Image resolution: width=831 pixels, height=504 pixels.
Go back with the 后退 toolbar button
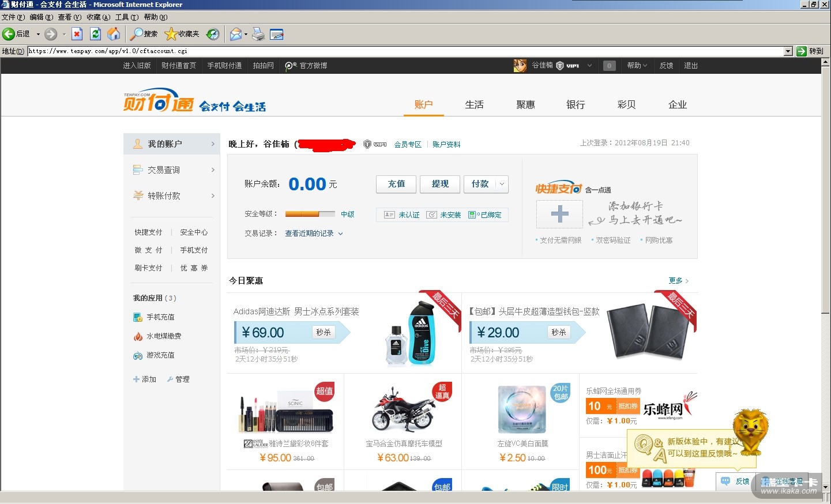point(17,34)
